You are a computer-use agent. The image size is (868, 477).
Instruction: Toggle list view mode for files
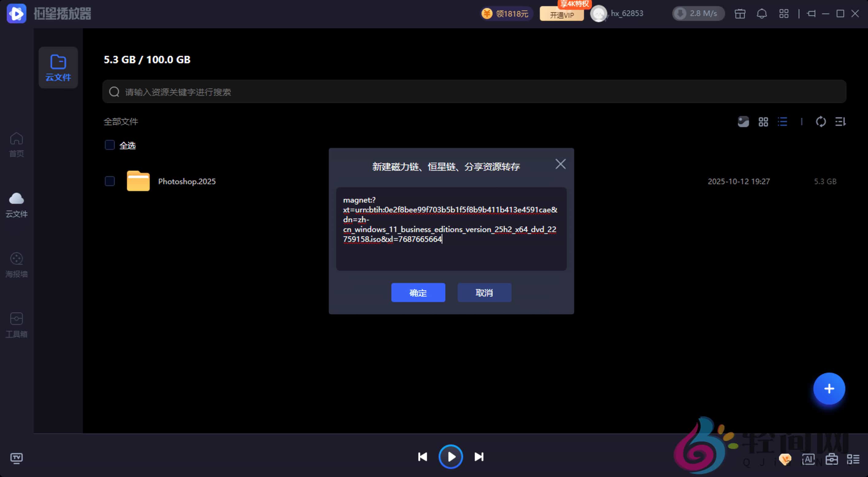(782, 122)
